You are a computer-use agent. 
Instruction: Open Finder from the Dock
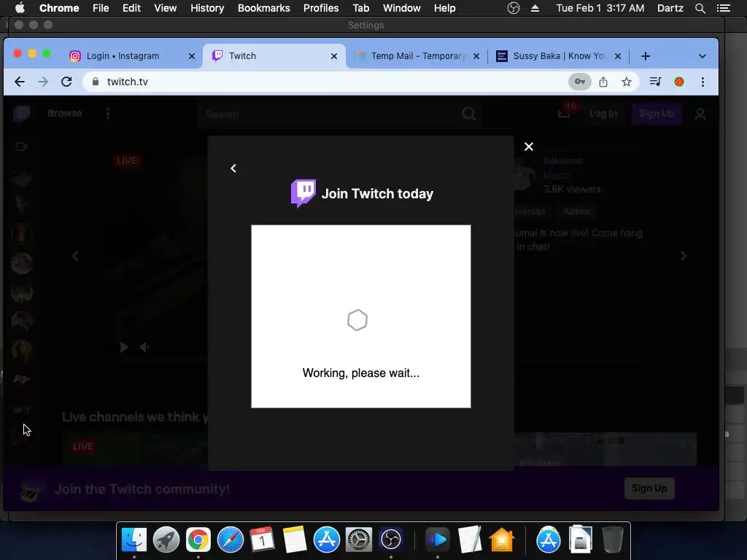coord(134,540)
